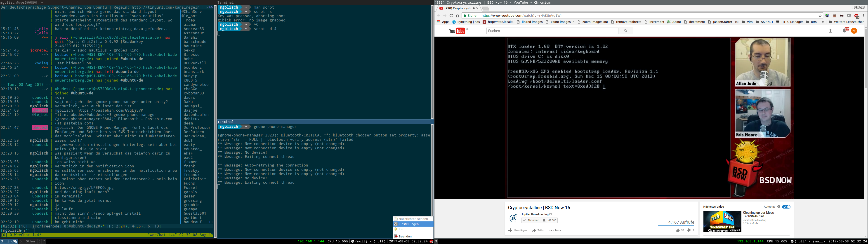Image resolution: width=868 pixels, height=244 pixels.
Task: Click the TechSNAP 141 video thumbnail
Action: [722, 221]
